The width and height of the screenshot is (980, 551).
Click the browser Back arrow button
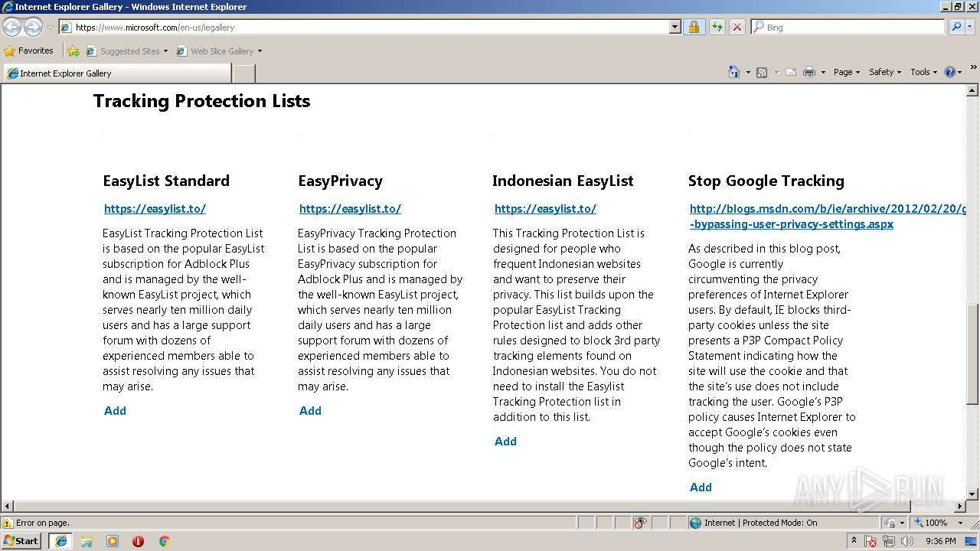point(12,28)
